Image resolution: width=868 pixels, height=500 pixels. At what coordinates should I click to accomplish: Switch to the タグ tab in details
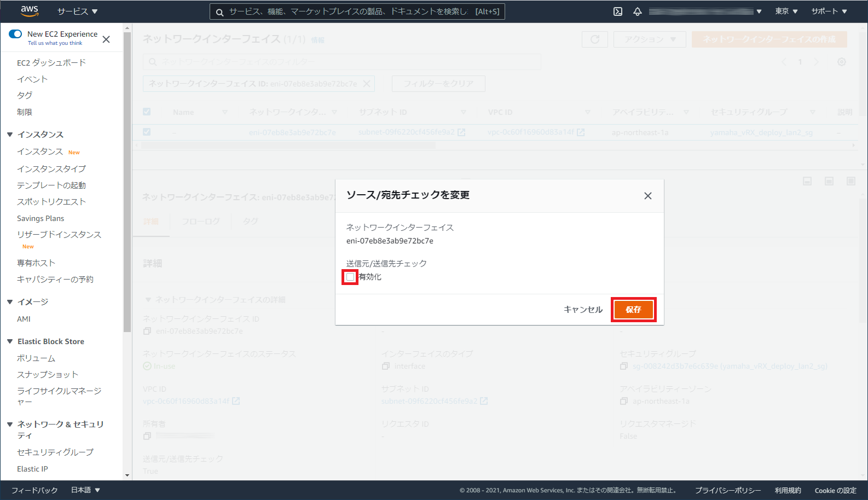(250, 222)
